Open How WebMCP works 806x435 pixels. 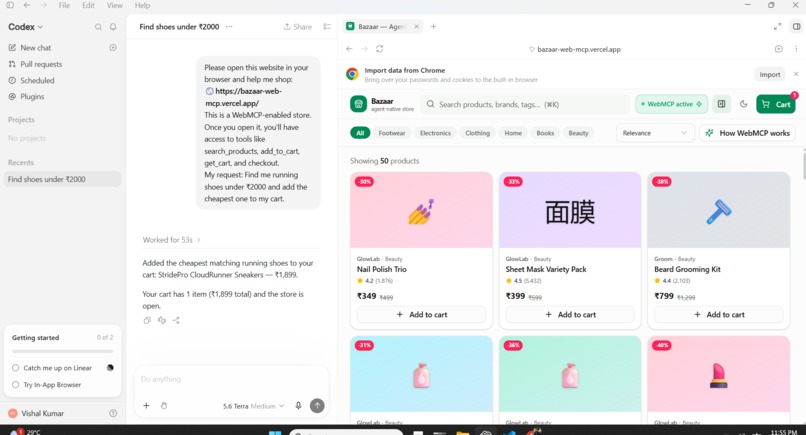(x=748, y=133)
